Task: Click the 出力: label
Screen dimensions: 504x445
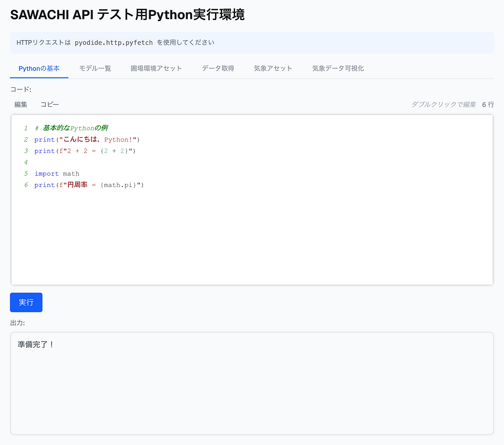Action: click(17, 323)
